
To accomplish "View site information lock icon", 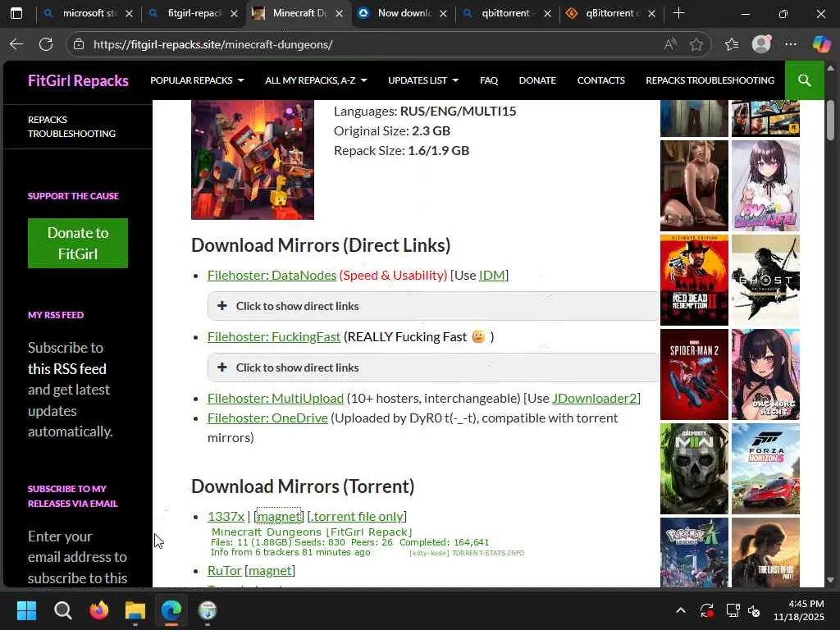I will 79,44.
